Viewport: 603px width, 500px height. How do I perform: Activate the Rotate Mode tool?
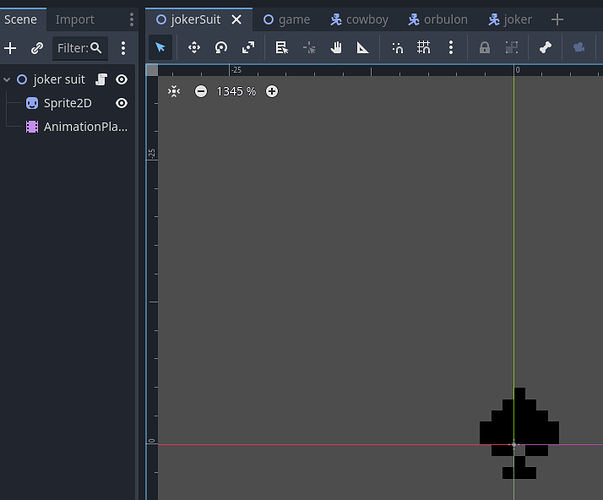click(x=221, y=48)
